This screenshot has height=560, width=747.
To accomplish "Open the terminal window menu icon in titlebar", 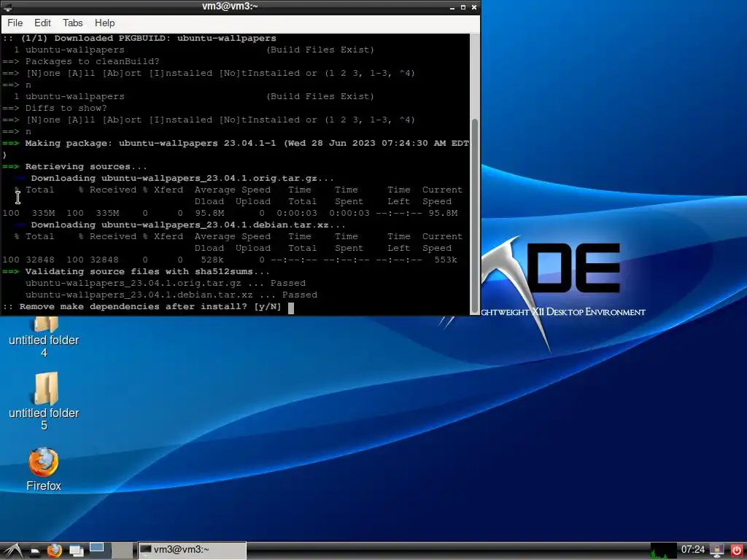I will 7,7.
